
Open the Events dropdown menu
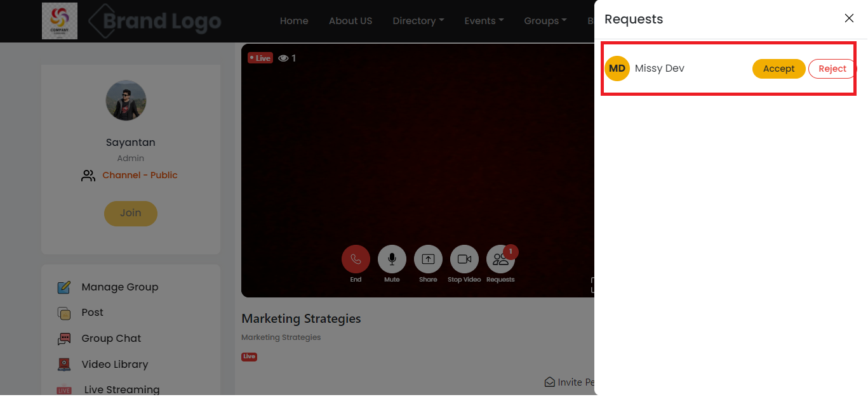click(484, 21)
